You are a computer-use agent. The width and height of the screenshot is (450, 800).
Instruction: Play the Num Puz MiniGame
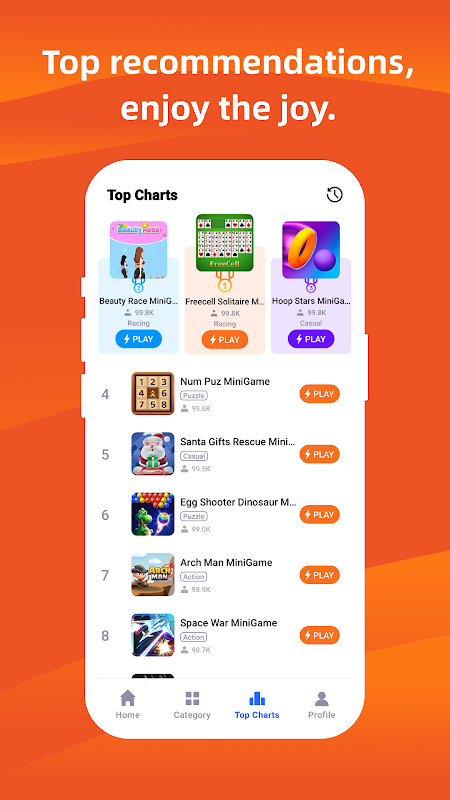(x=319, y=393)
